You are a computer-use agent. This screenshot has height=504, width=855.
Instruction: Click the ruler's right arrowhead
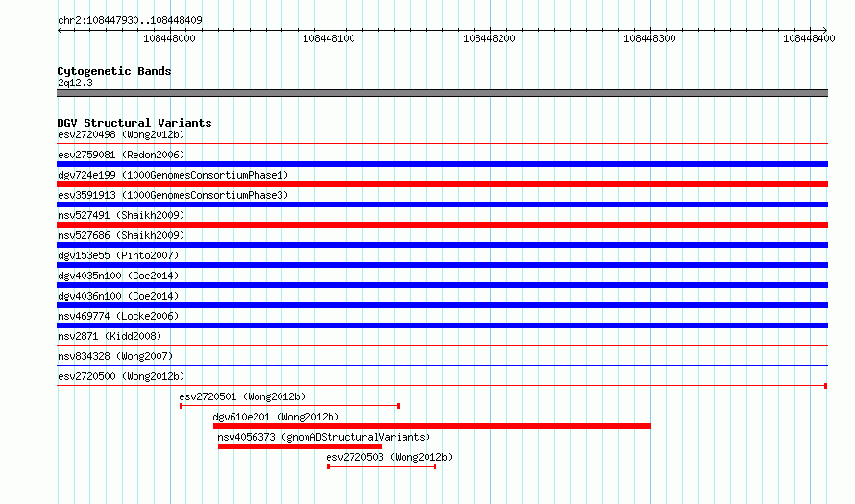coord(825,30)
